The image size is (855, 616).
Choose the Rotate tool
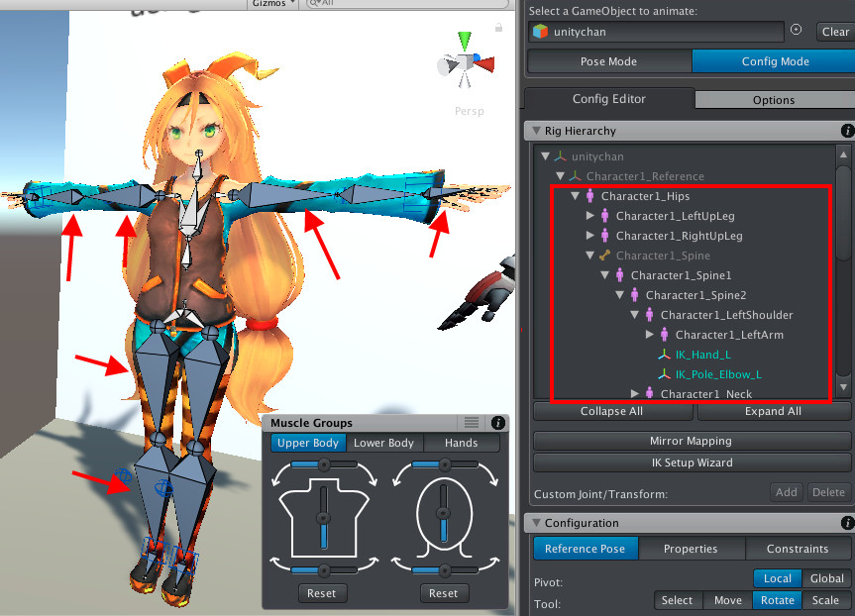(x=777, y=600)
